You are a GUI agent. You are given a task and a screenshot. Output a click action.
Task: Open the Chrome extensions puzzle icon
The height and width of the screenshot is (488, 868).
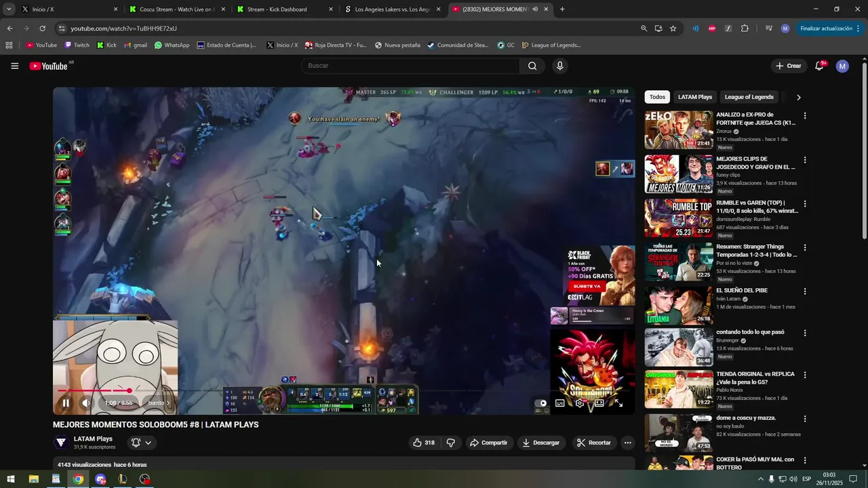coord(745,28)
